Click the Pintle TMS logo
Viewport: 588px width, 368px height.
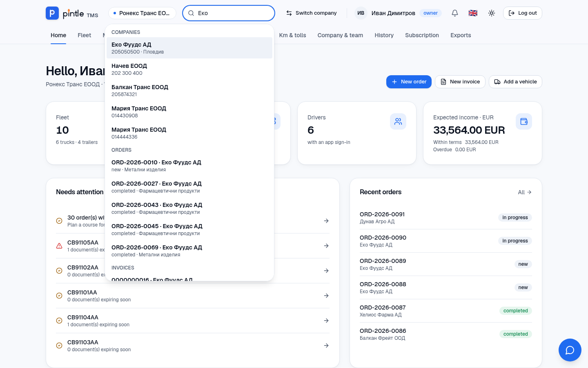[x=72, y=13]
